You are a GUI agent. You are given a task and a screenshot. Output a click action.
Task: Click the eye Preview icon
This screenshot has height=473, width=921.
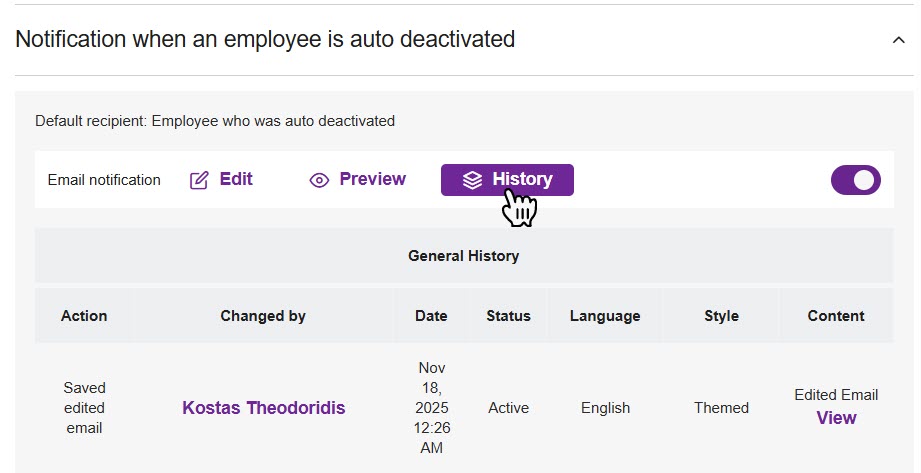pyautogui.click(x=319, y=181)
